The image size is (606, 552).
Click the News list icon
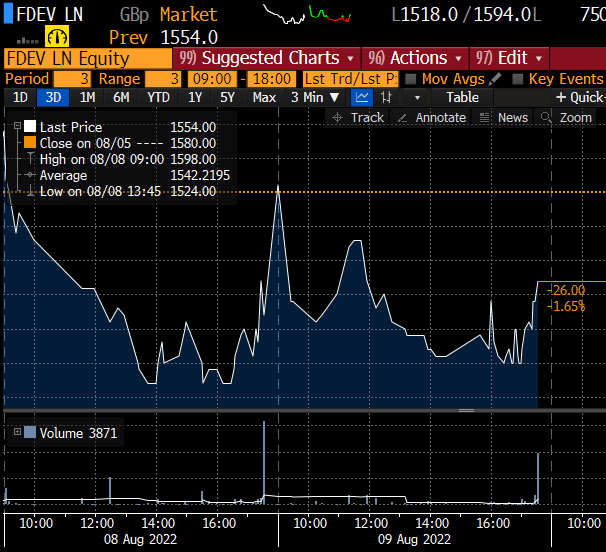click(484, 118)
